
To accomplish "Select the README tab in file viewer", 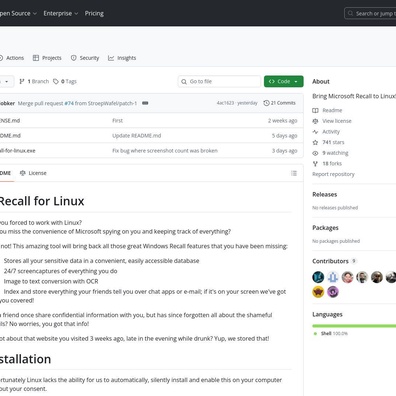I will pos(6,173).
